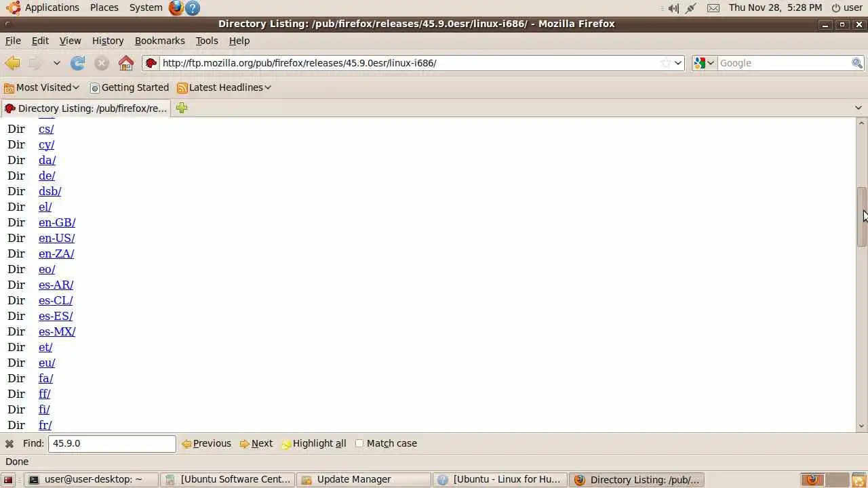Open the URL bar history dropdown
Image resolution: width=868 pixels, height=488 pixels.
[677, 63]
